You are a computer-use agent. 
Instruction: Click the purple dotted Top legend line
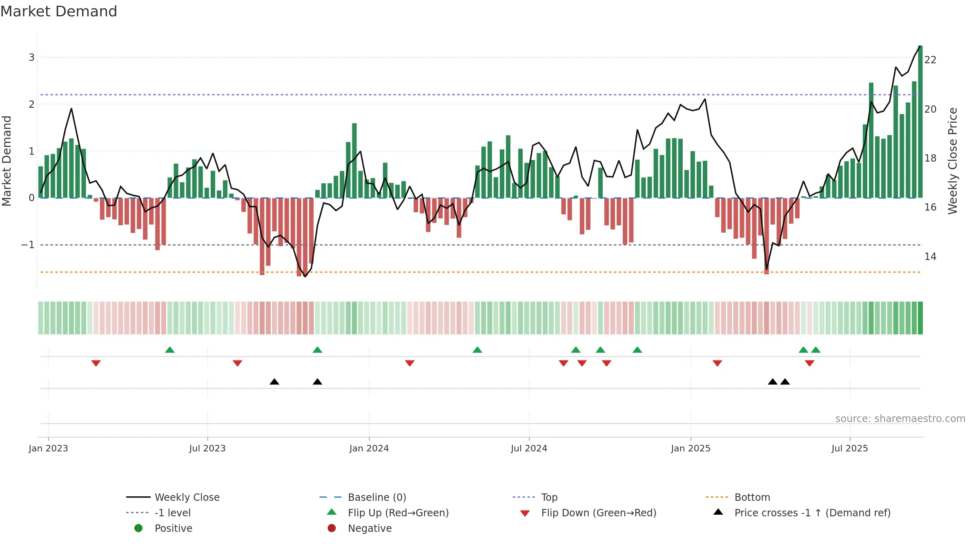523,497
